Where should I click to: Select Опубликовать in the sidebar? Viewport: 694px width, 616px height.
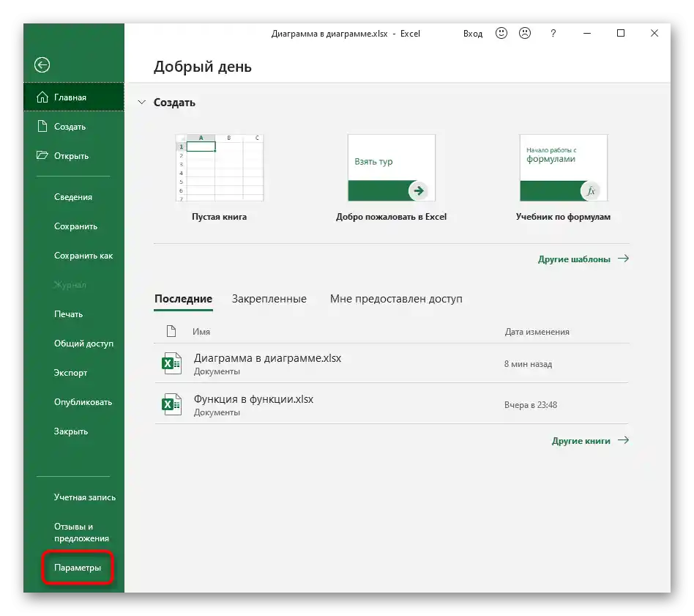(x=83, y=402)
